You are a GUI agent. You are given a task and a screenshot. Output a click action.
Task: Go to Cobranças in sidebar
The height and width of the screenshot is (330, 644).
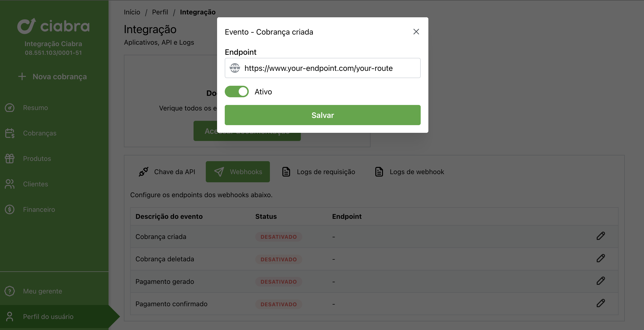click(x=40, y=133)
